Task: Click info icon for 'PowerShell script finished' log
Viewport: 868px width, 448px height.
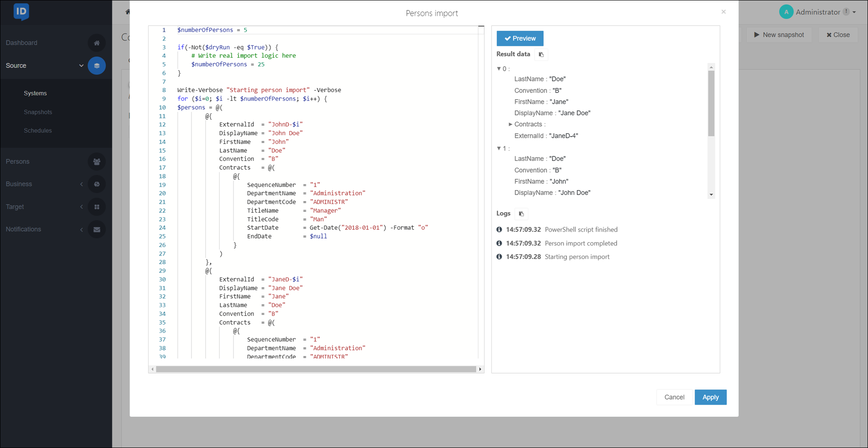Action: point(499,229)
